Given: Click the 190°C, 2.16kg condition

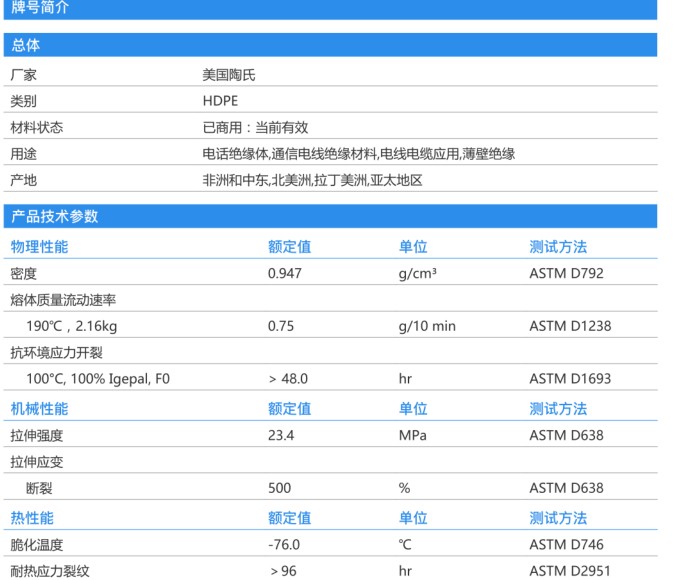Looking at the screenshot, I should (72, 326).
